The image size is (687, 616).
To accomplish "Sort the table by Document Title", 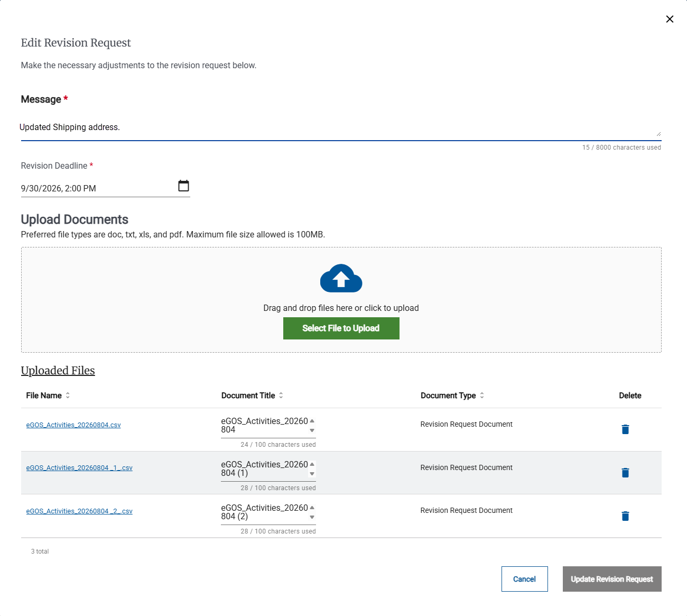I will pyautogui.click(x=252, y=396).
